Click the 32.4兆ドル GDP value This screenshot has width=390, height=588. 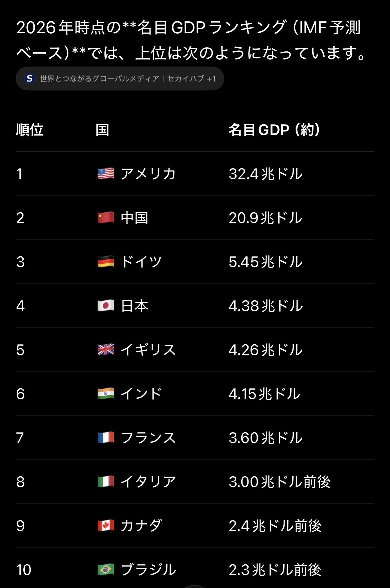266,174
